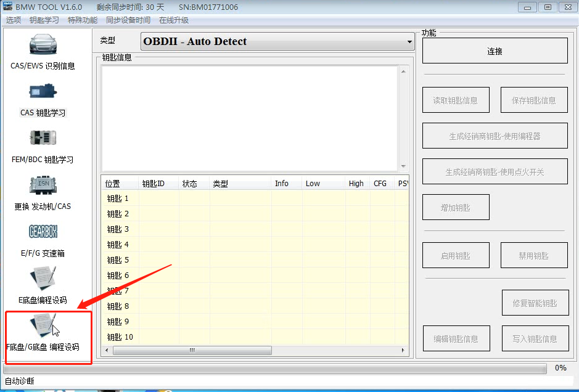This screenshot has height=392, width=579.
Task: Open the 选项 menu
Action: (x=14, y=20)
